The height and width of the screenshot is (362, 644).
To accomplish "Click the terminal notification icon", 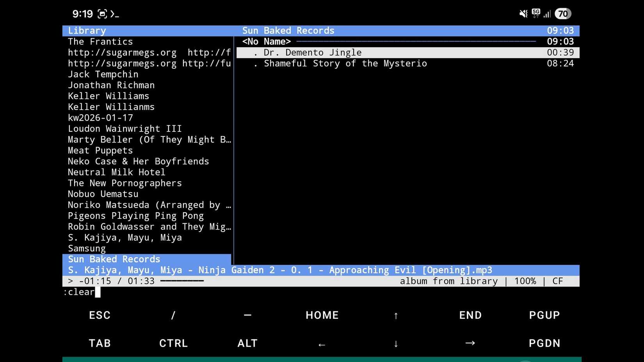I will (x=114, y=14).
